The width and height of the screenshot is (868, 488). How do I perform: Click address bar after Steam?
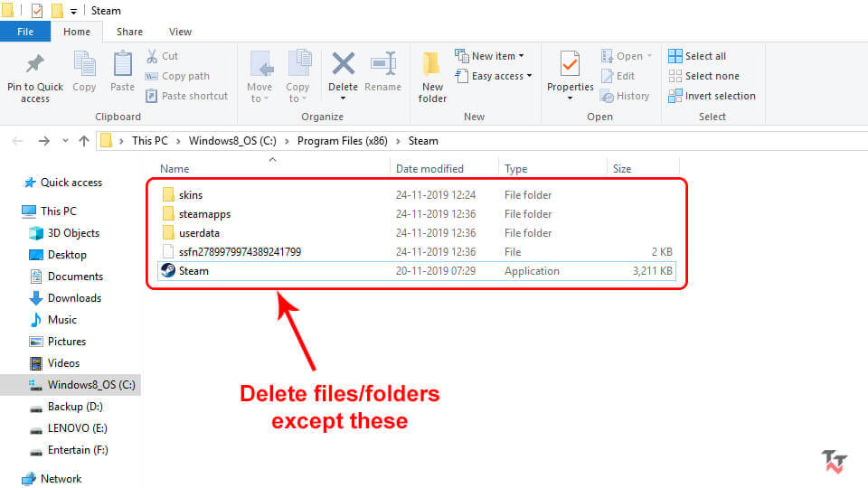point(653,141)
